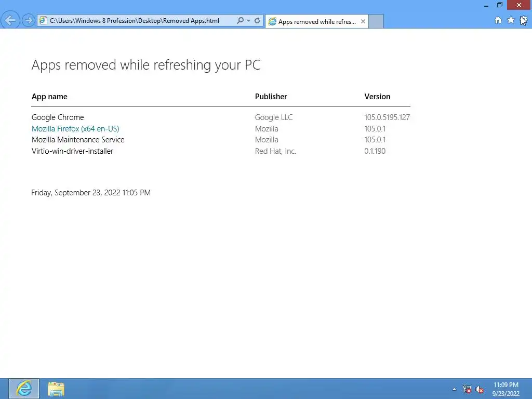Click Internet Explorer taskbar icon
This screenshot has height=399, width=532.
pyautogui.click(x=24, y=389)
